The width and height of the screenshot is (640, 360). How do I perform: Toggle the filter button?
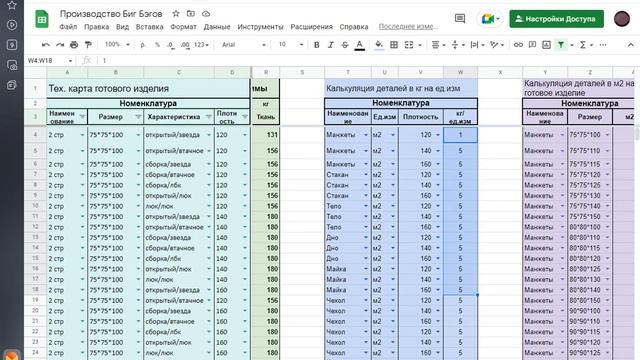[x=561, y=45]
